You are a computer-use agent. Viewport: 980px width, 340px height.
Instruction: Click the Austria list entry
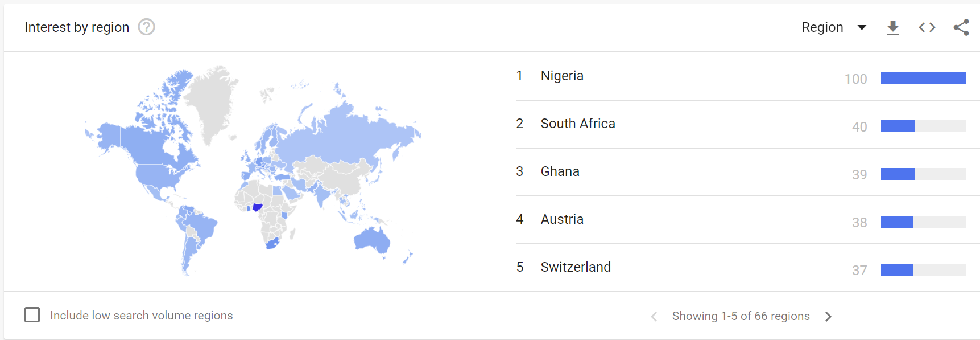562,219
